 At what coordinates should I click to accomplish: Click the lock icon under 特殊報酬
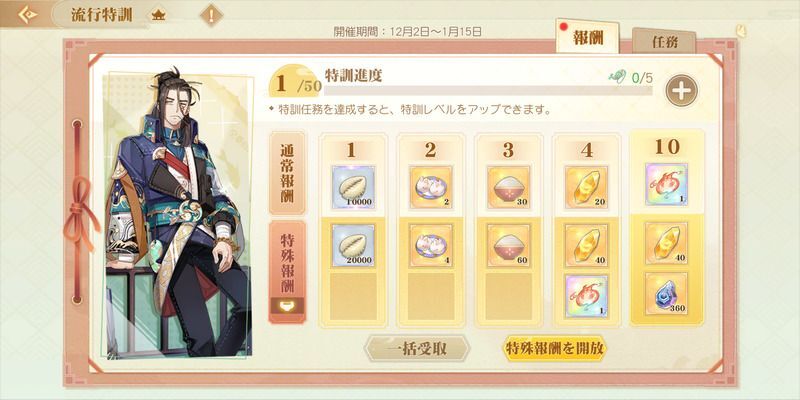[287, 306]
